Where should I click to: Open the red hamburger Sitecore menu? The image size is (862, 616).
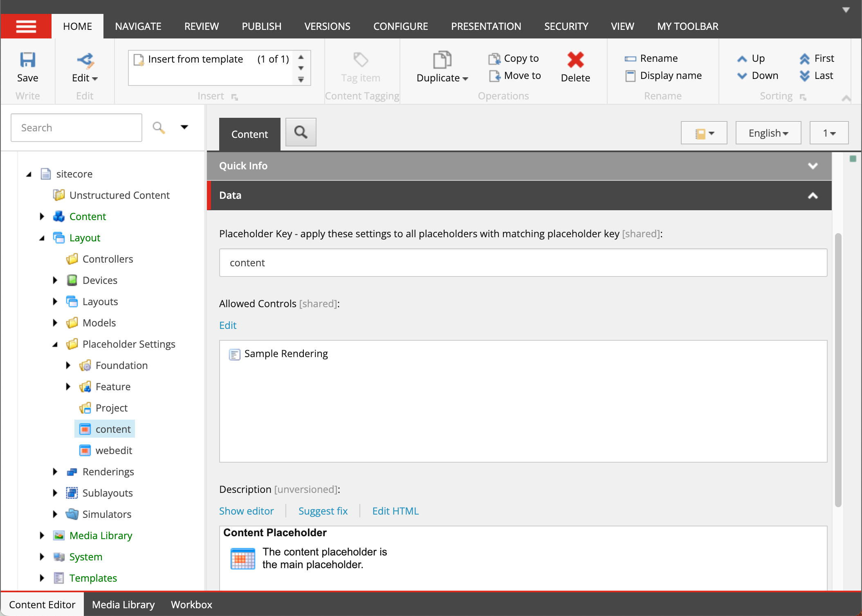tap(26, 26)
